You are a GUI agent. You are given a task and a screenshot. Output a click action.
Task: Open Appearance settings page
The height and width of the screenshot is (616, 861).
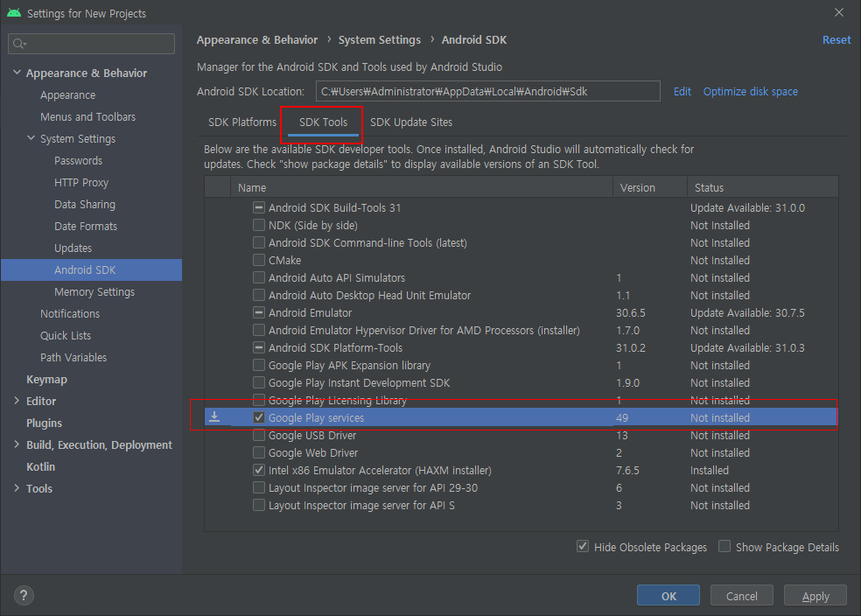pos(67,95)
